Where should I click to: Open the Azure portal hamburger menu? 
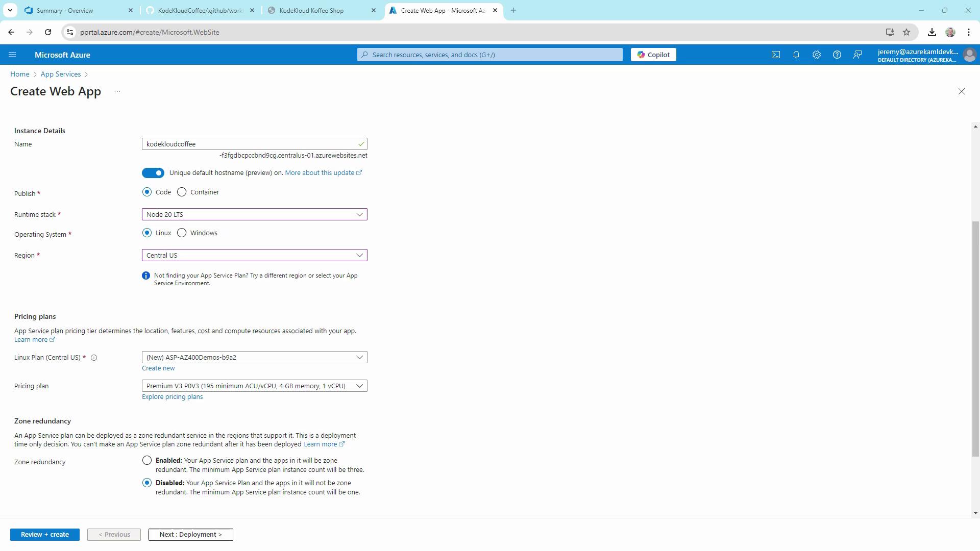tap(12, 55)
